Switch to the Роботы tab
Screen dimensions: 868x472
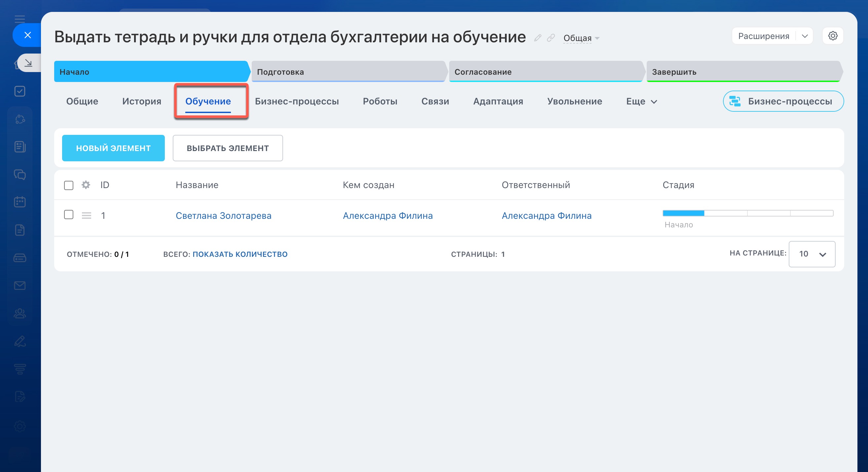tap(380, 101)
